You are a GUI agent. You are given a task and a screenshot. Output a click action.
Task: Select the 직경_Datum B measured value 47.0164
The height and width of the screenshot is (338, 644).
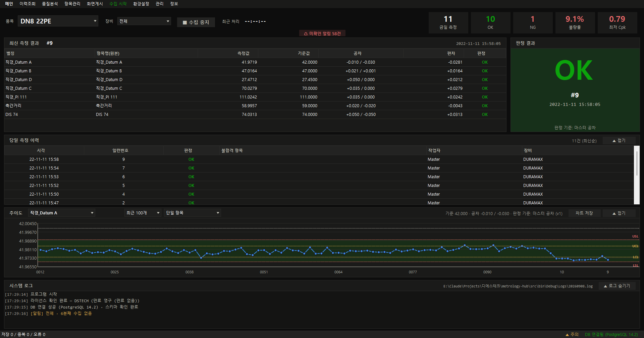tap(249, 71)
